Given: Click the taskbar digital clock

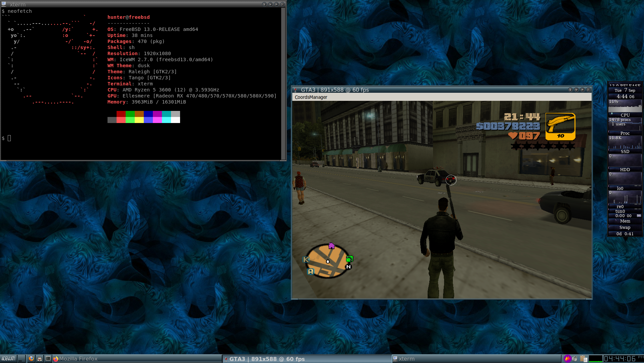Looking at the screenshot, I should click(x=619, y=359).
